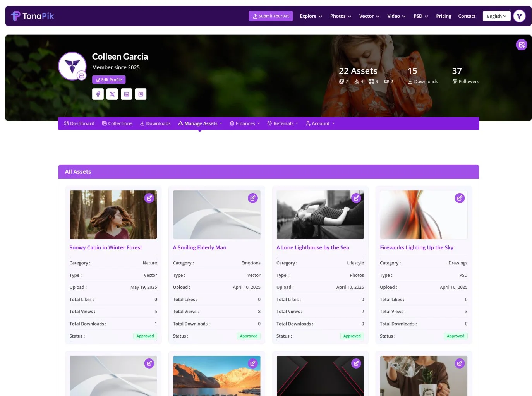Switch to the Dashboard tab
Viewport: 532px width, 396px height.
click(79, 123)
